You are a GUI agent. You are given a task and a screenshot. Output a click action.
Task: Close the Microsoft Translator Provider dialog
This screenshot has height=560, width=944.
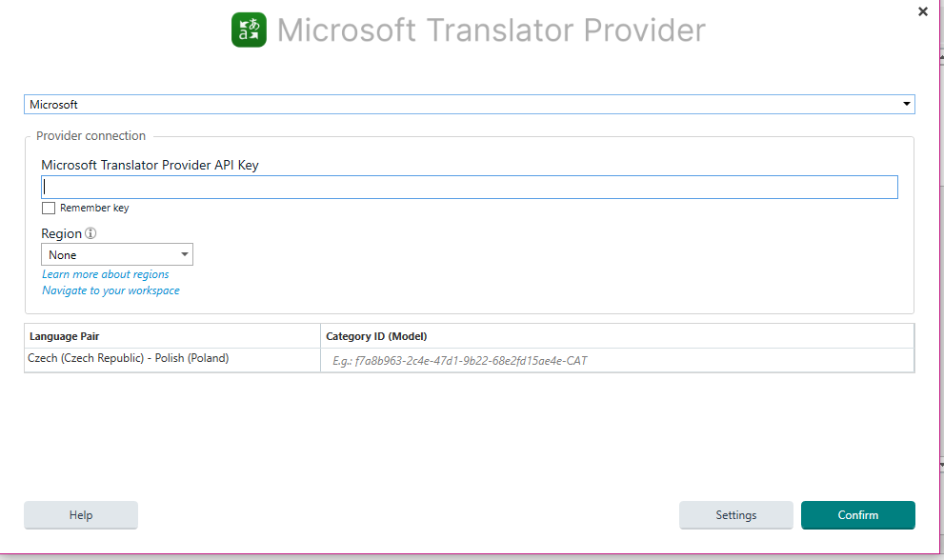tap(922, 11)
